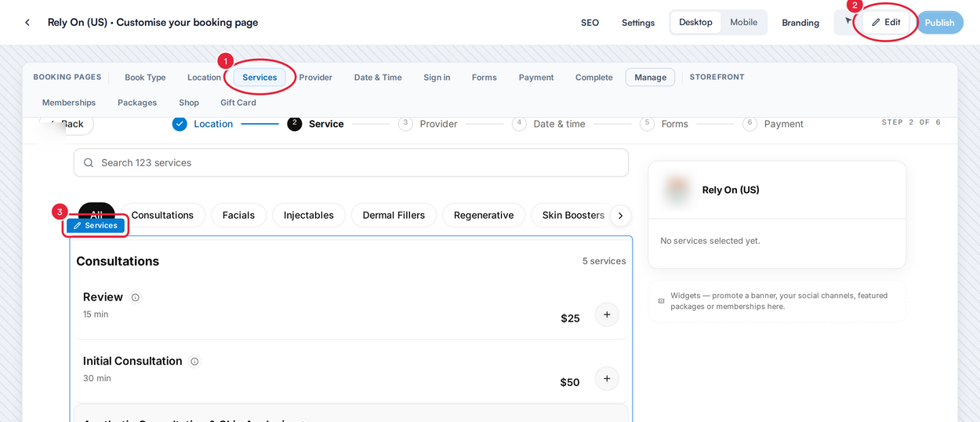Switch preview to Mobile view
This screenshot has width=980, height=422.
[743, 22]
